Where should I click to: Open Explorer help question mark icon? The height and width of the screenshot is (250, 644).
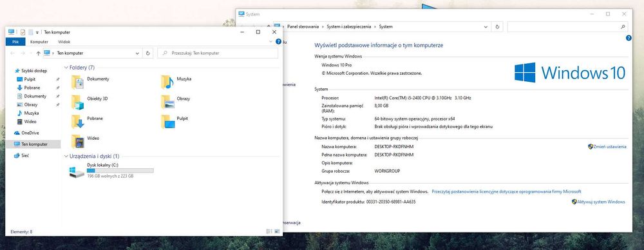pyautogui.click(x=278, y=41)
